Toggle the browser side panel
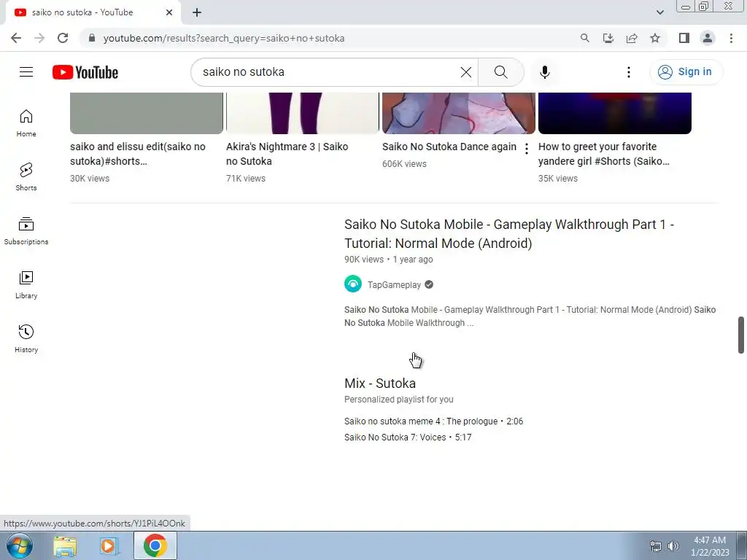 coord(684,38)
